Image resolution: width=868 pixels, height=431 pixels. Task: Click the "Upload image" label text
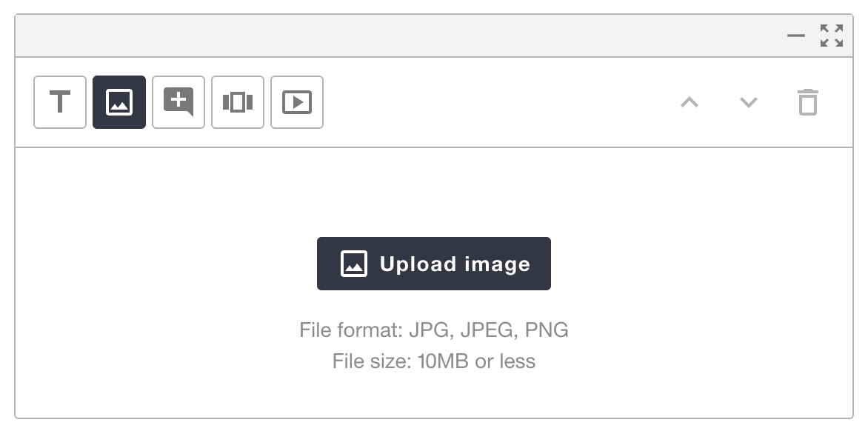point(455,264)
